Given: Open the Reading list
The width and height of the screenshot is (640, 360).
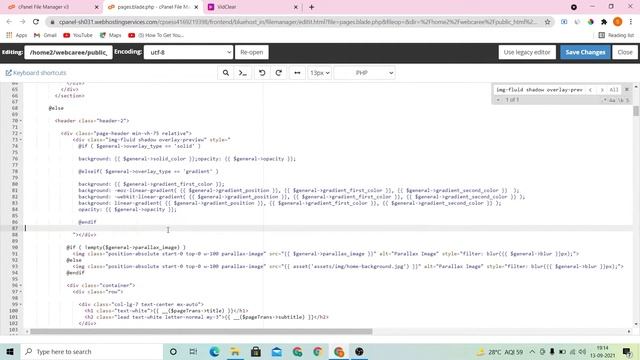Looking at the screenshot, I should click(616, 35).
